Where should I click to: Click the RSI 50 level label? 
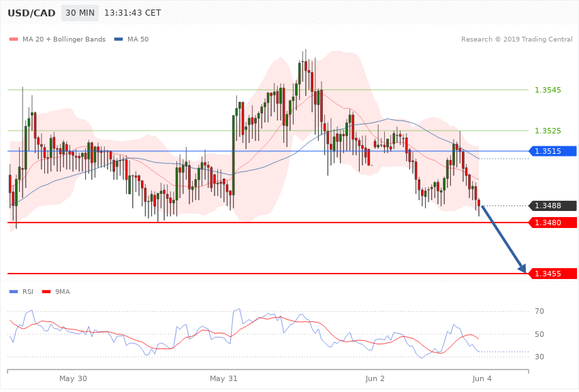coord(539,334)
